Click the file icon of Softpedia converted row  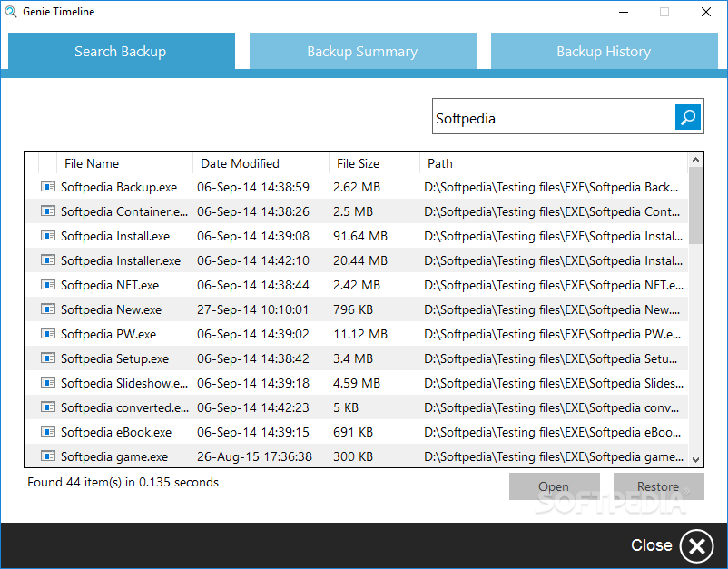tap(48, 407)
